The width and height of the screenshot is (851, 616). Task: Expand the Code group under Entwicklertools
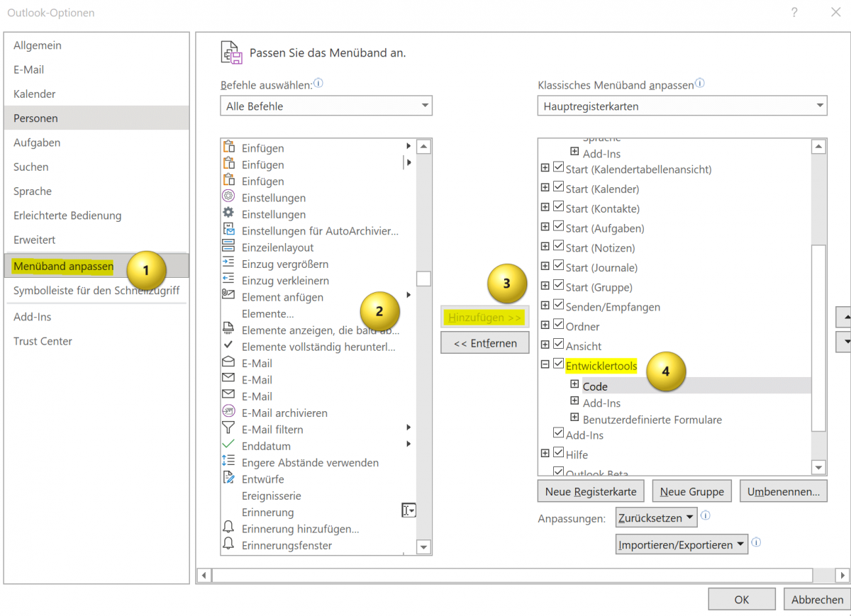tap(574, 383)
